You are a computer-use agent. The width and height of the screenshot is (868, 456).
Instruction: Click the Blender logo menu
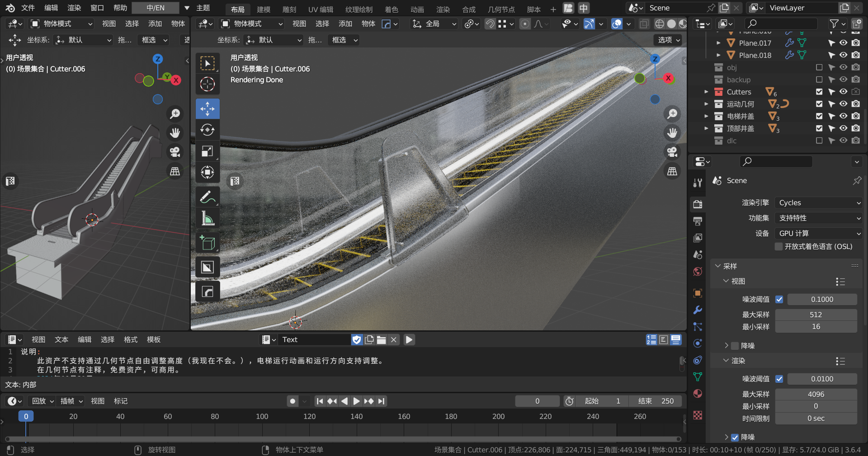tap(10, 8)
